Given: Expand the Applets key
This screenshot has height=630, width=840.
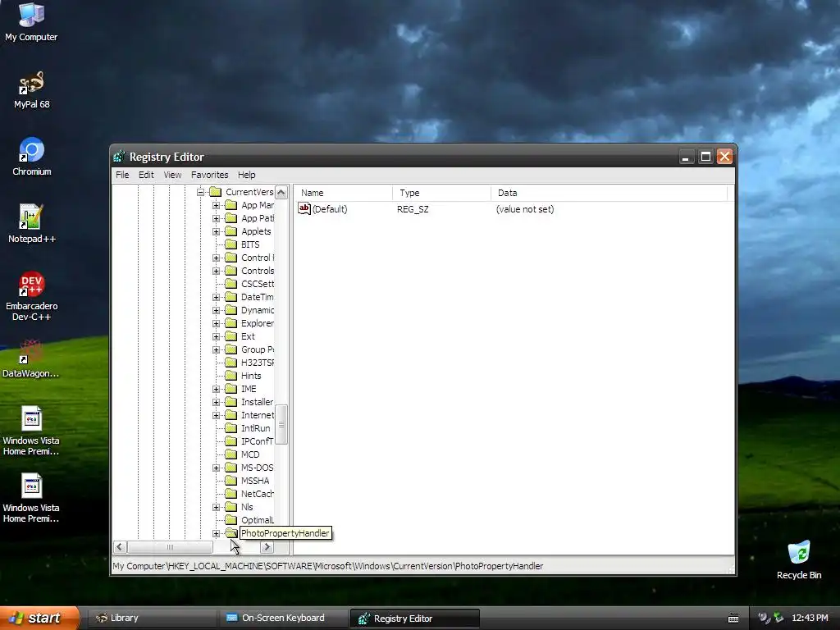Looking at the screenshot, I should point(216,231).
